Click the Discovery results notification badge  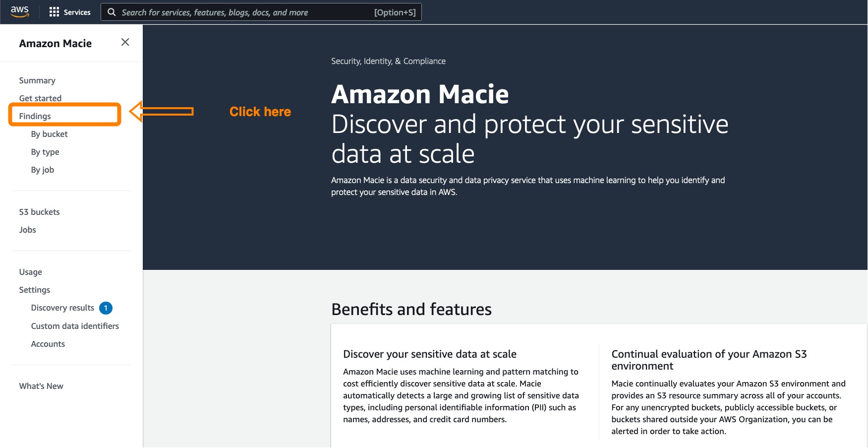point(106,308)
